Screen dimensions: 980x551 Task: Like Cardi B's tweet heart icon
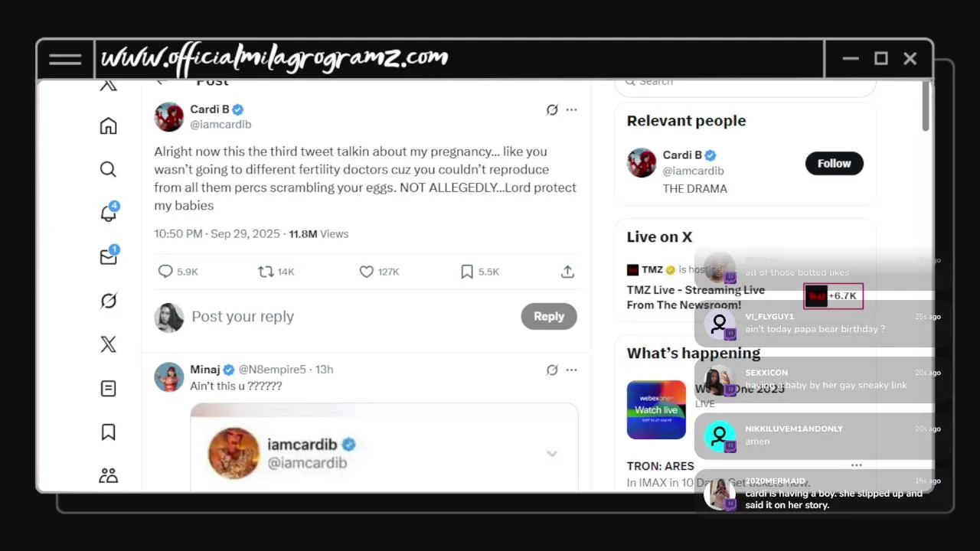pos(366,272)
